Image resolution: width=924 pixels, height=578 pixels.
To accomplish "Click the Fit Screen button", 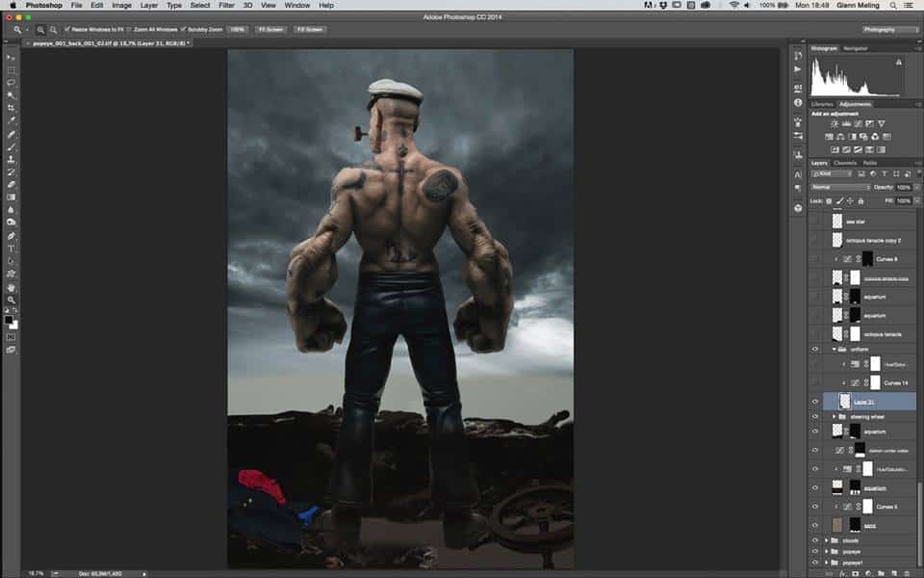I will coord(269,30).
